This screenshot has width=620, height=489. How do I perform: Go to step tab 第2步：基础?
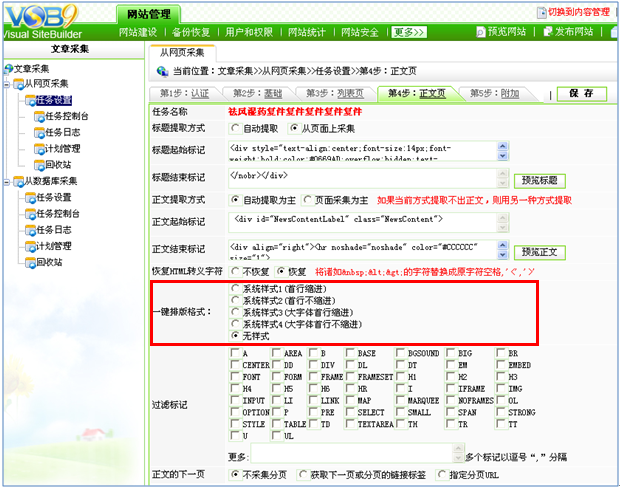(x=257, y=94)
